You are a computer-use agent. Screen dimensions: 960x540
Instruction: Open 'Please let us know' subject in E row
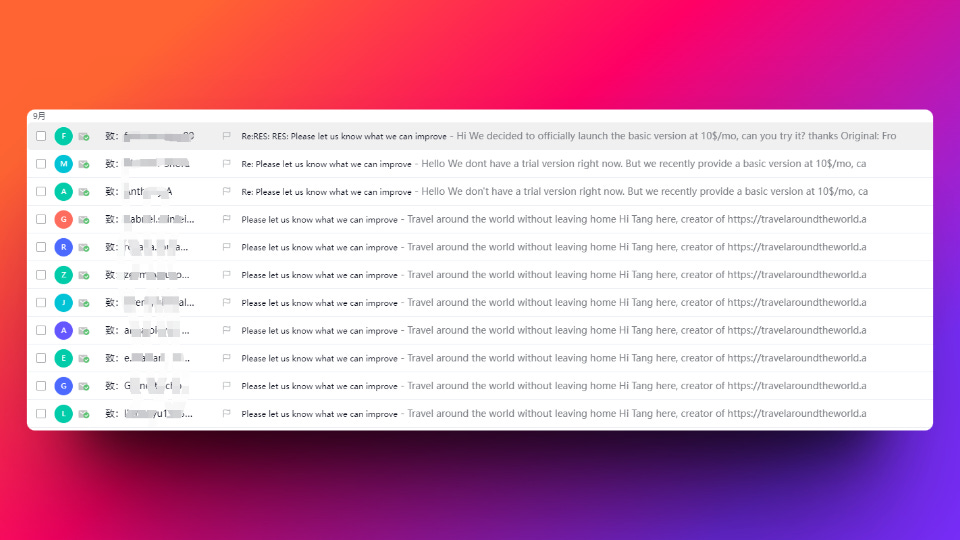click(x=319, y=359)
